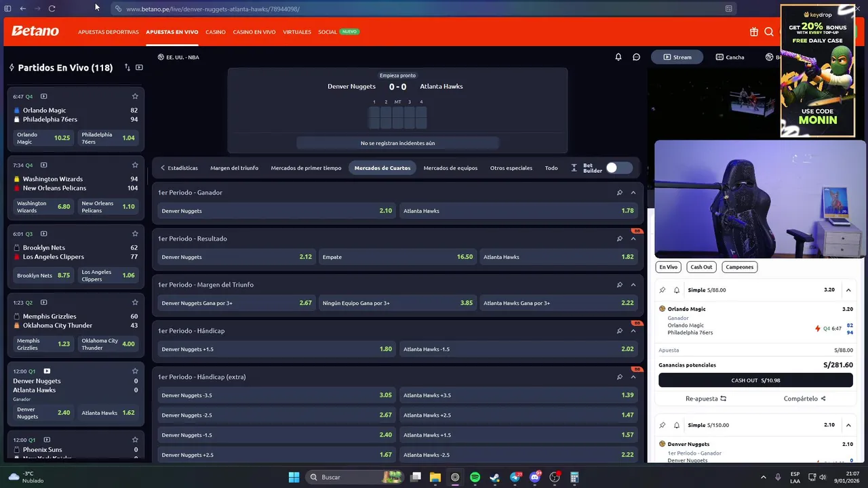
Task: Favorite the Orlando Magic vs 76ers match
Action: pos(135,96)
